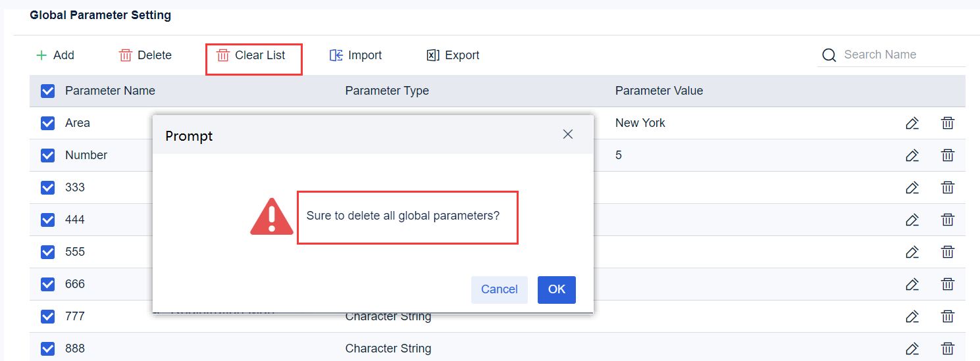
Task: Click the Global Parameter Setting title
Action: (x=100, y=15)
